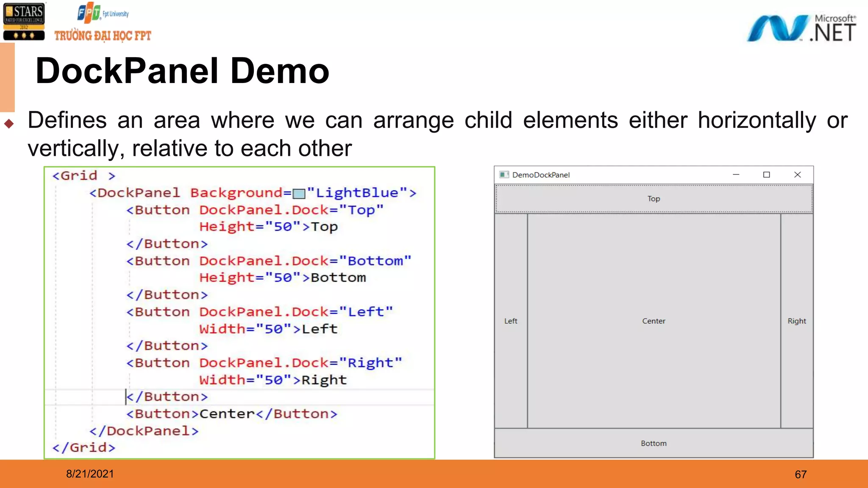
Task: Click the Height="50">Bottom code line
Action: pos(282,277)
